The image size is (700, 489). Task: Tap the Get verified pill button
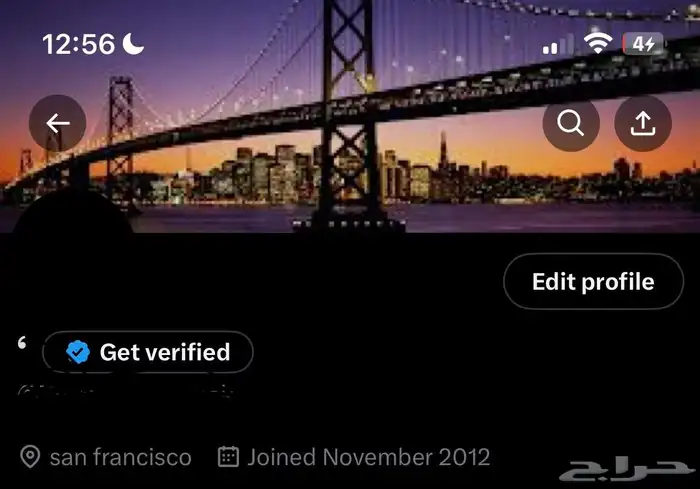tap(148, 352)
